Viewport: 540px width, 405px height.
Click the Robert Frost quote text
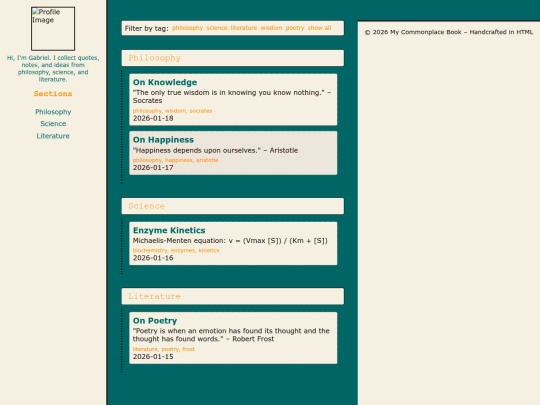pos(231,335)
